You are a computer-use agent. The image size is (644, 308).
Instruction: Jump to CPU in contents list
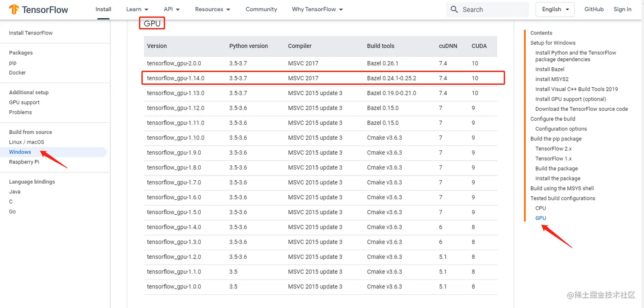click(x=540, y=208)
